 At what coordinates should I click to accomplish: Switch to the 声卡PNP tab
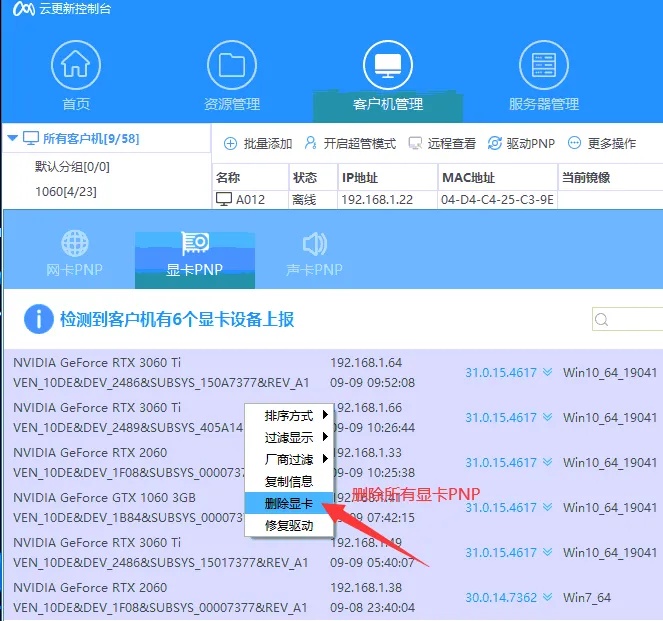click(315, 260)
